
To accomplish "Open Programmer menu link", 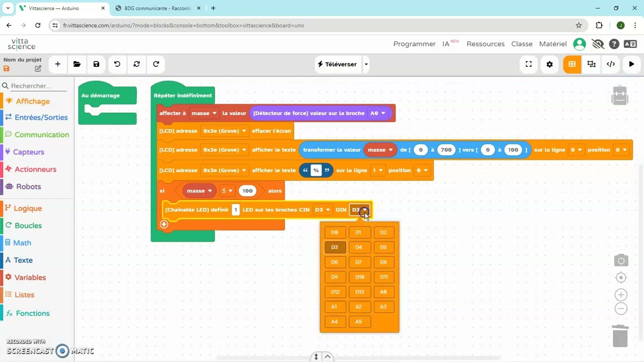I will [x=415, y=44].
